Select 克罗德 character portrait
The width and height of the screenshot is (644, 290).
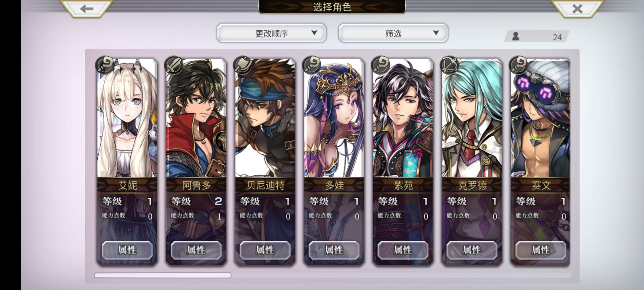[472, 118]
